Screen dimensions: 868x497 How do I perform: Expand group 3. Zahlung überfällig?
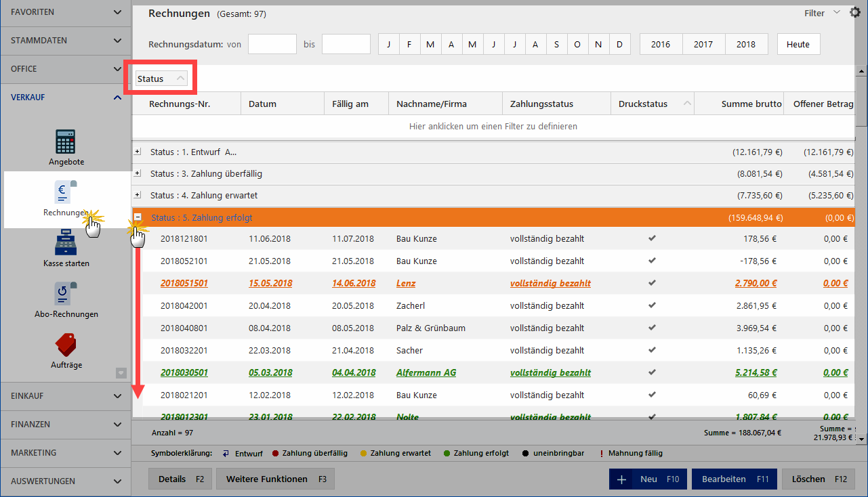[x=138, y=173]
